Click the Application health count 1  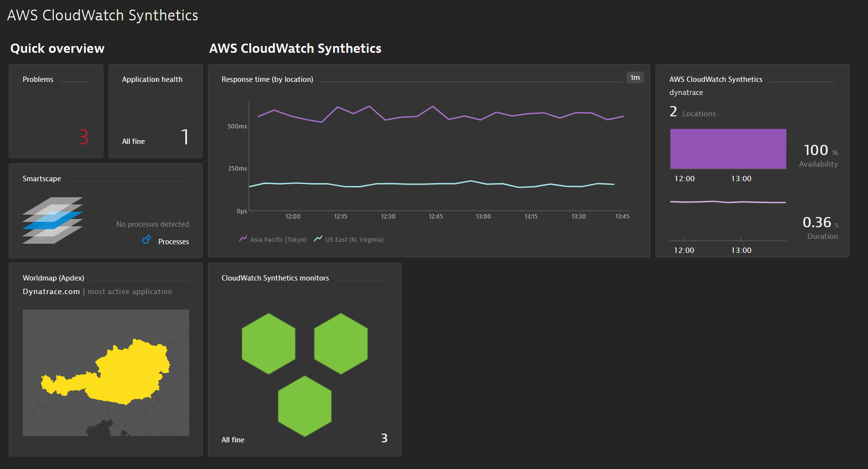click(185, 137)
